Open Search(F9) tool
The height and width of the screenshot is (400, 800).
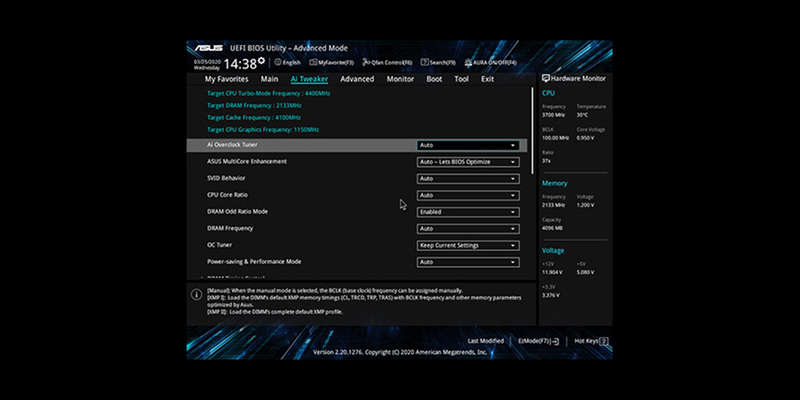[x=438, y=63]
